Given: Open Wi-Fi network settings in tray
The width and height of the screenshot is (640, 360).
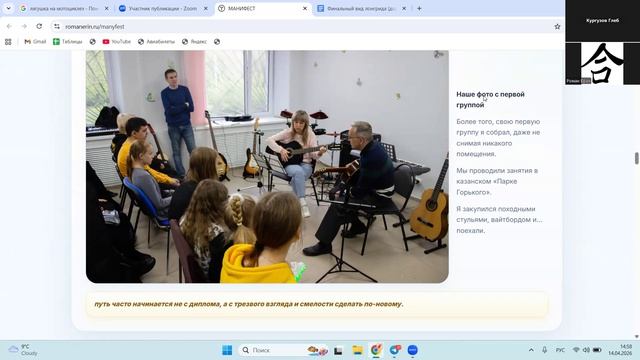Looking at the screenshot, I should coord(576,350).
